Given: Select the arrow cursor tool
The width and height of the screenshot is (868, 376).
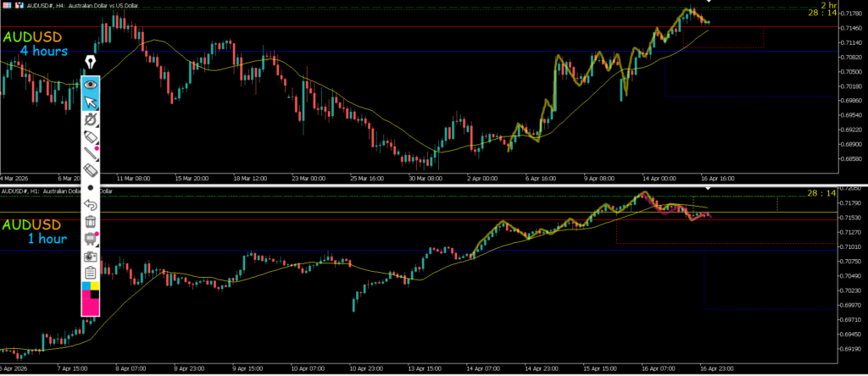Looking at the screenshot, I should [91, 102].
